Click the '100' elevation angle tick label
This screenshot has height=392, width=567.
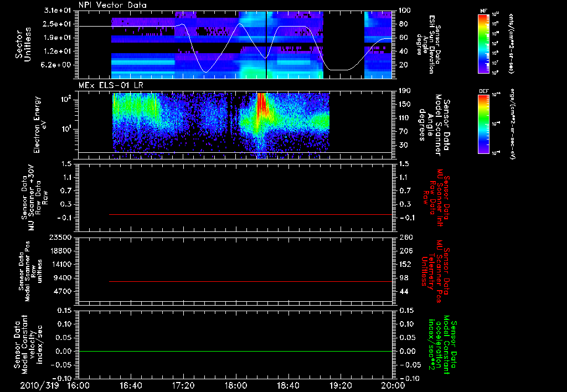tap(405, 11)
